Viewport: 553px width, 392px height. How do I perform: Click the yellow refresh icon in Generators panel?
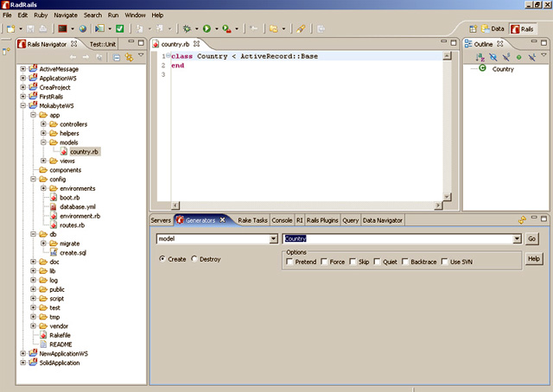click(x=522, y=220)
